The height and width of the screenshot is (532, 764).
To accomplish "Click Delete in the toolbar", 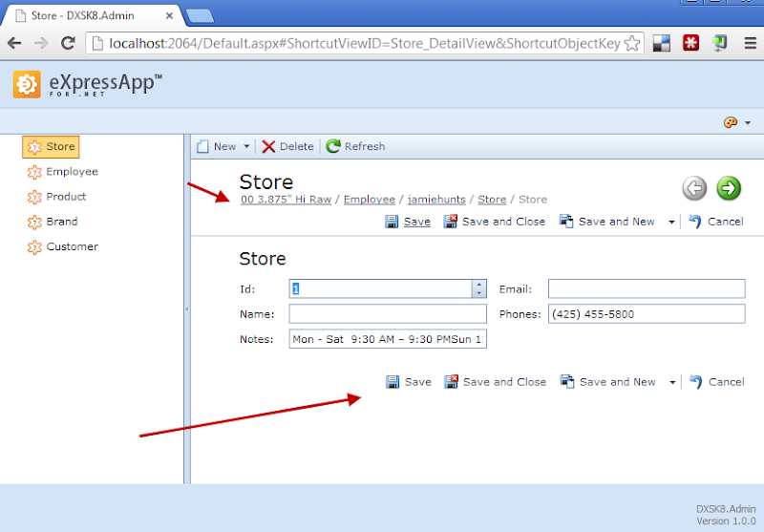I will click(x=288, y=147).
